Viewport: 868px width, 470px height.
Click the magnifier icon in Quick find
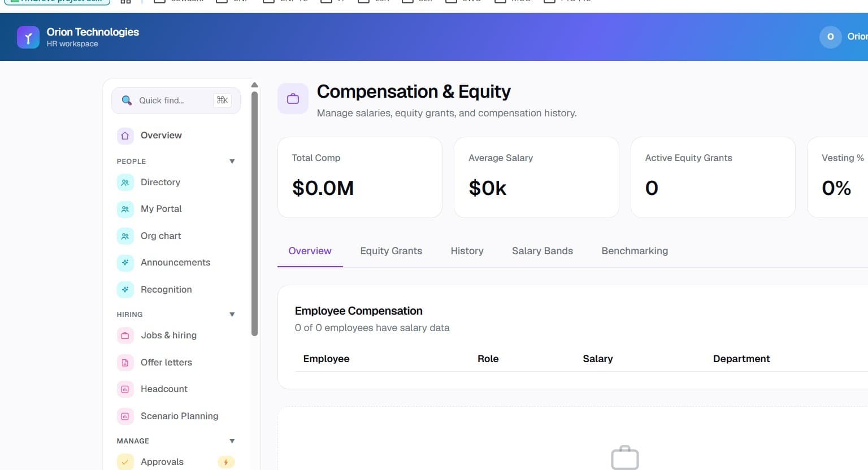point(127,100)
